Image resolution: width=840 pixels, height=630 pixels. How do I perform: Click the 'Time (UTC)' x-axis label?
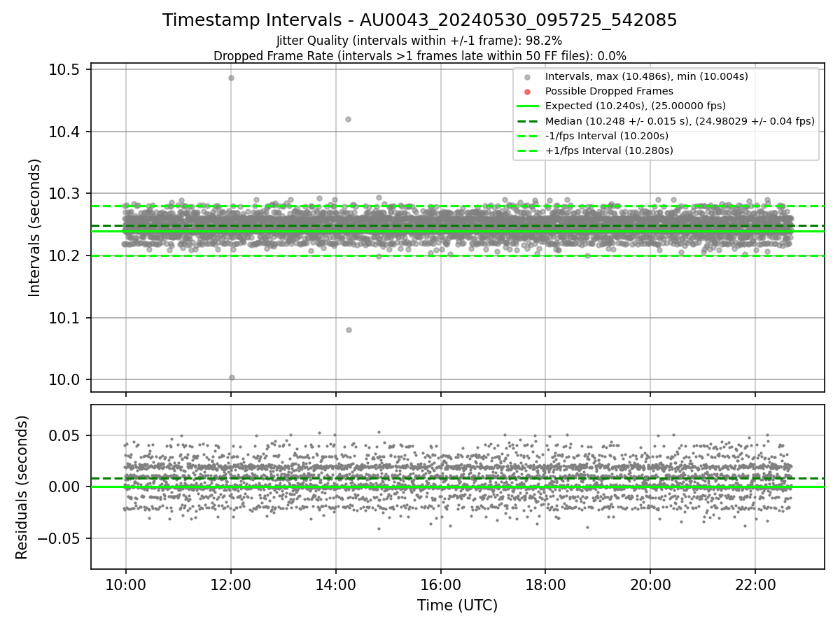(x=457, y=605)
